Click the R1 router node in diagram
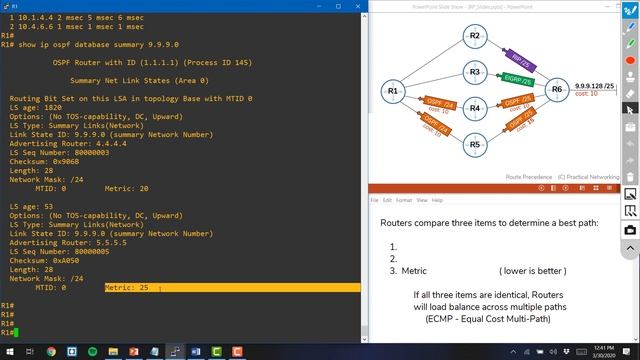Image resolution: width=640 pixels, height=360 pixels. [393, 91]
